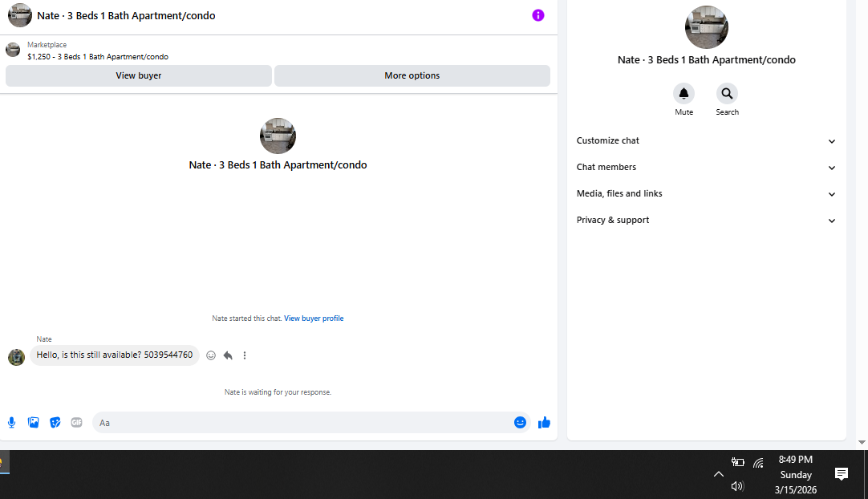The image size is (868, 499).
Task: Click the Aa message input field
Action: (x=303, y=423)
